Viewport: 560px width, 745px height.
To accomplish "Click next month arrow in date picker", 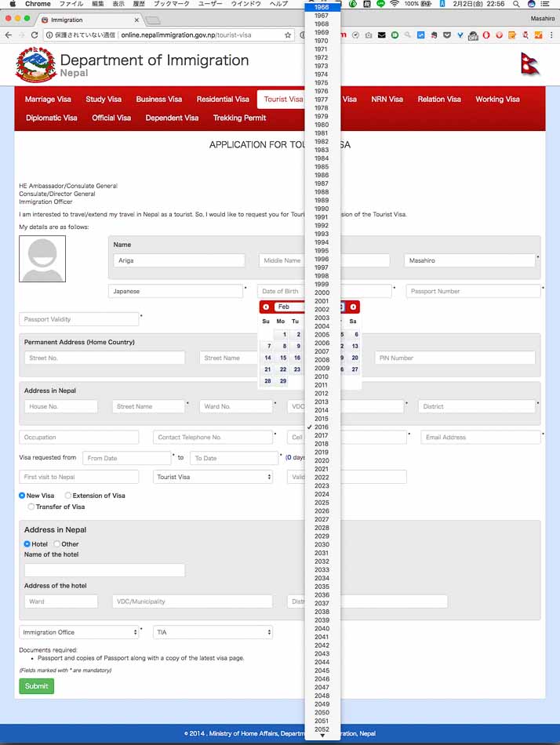I will pos(354,307).
